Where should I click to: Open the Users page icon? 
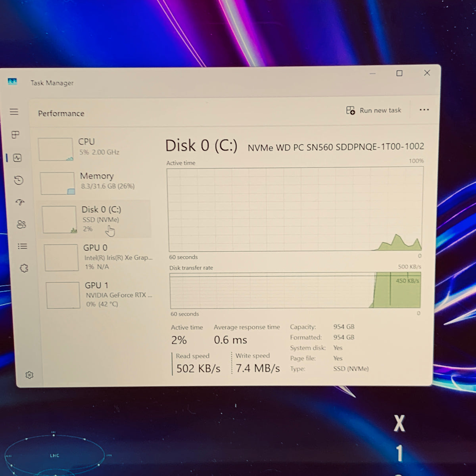21,225
